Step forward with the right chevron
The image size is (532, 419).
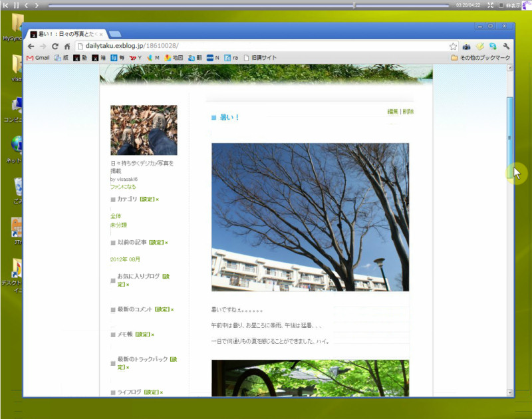point(37,5)
